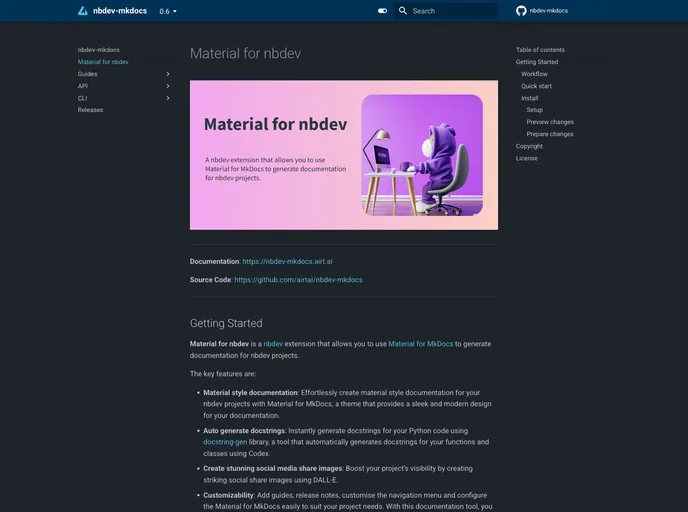Toggle the light/dark color scheme switch
Viewport: 688px width, 512px height.
[x=383, y=11]
